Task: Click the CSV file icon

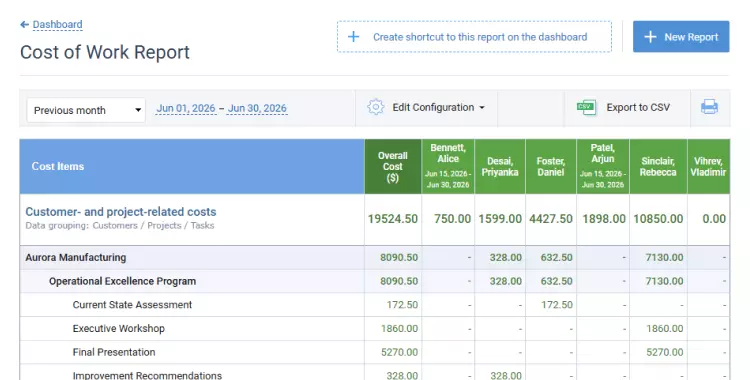Action: (x=586, y=107)
